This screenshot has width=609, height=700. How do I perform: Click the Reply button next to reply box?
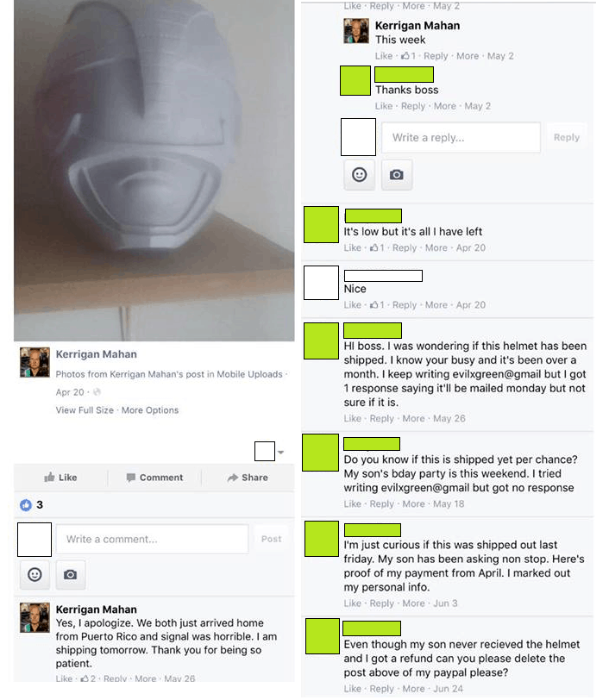566,138
